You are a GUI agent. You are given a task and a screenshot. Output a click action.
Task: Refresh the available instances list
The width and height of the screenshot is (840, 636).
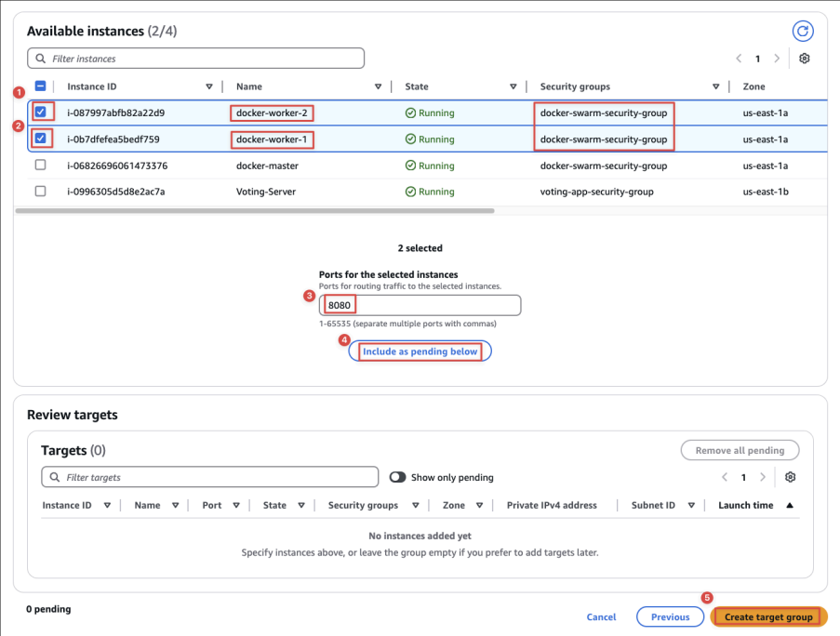(803, 31)
